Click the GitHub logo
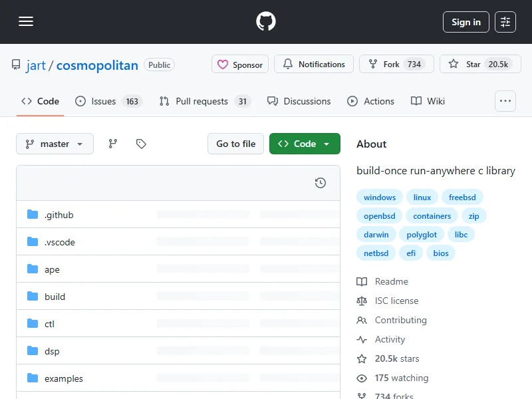This screenshot has width=532, height=399. [266, 22]
